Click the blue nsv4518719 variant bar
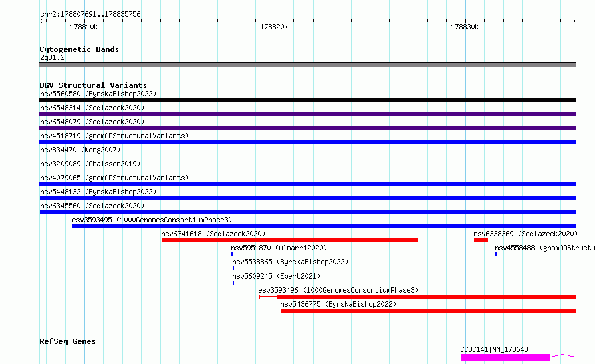Viewport: 595px width, 364px height. tap(308, 142)
